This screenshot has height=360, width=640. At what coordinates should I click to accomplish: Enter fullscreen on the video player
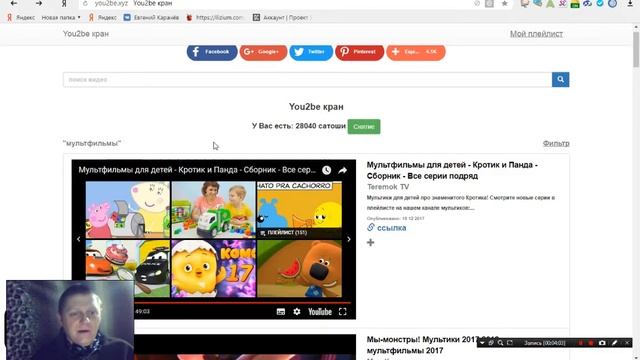[343, 312]
